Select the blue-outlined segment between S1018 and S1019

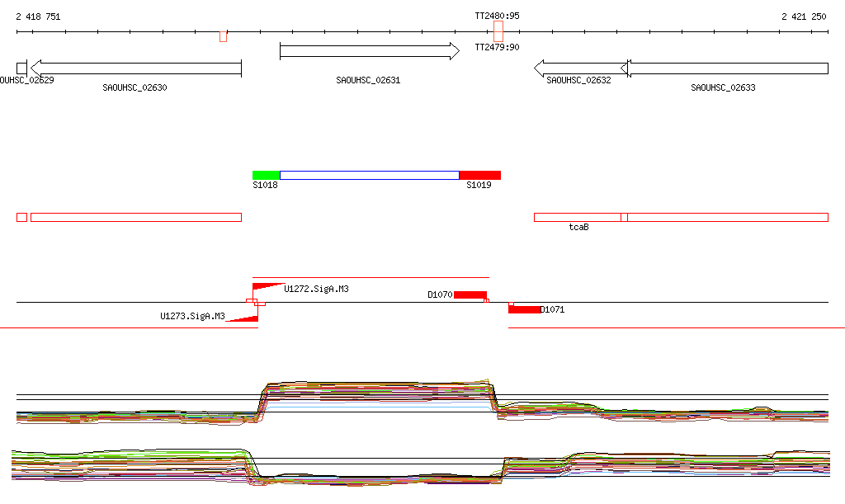click(x=370, y=176)
